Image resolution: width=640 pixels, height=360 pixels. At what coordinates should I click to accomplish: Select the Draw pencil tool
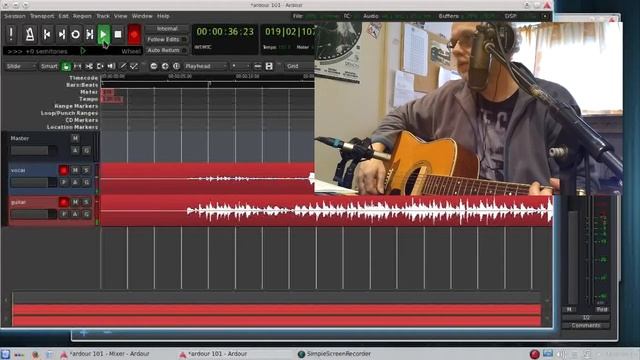point(122,66)
